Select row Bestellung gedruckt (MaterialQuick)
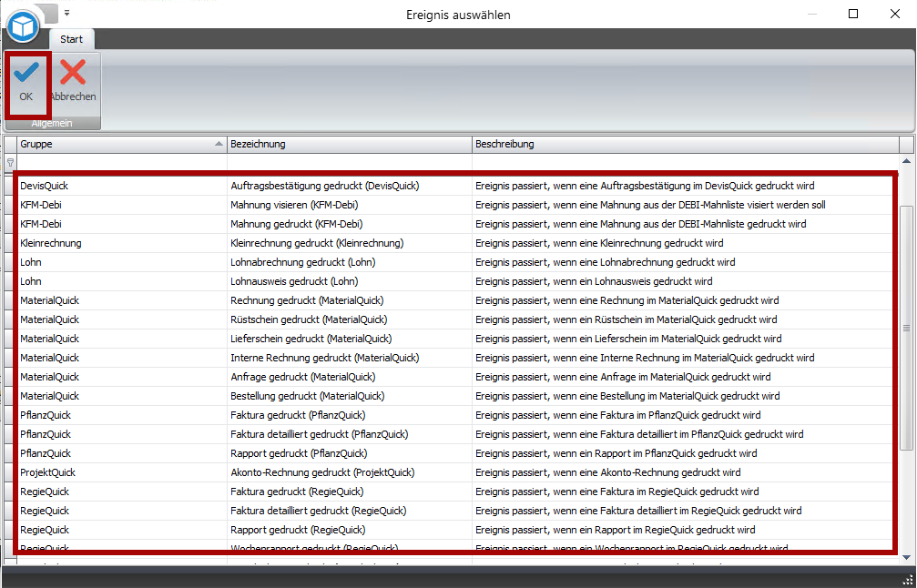Viewport: 917px width, 588px height. coord(455,396)
